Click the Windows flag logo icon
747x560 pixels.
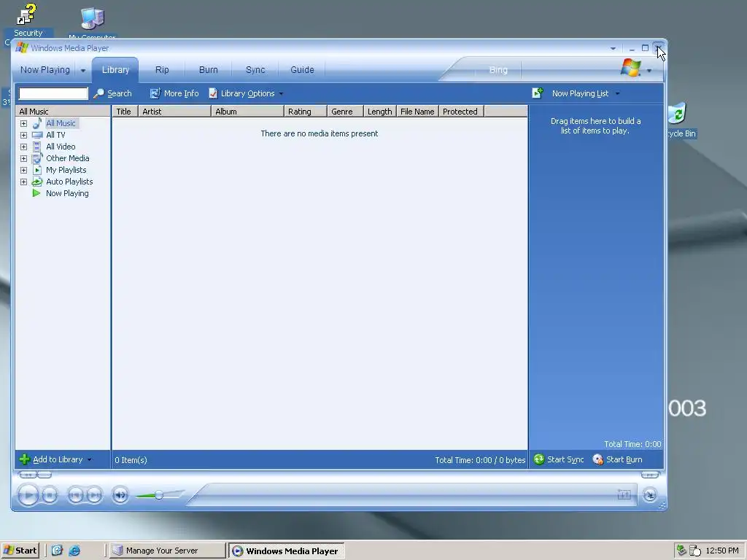coord(631,68)
